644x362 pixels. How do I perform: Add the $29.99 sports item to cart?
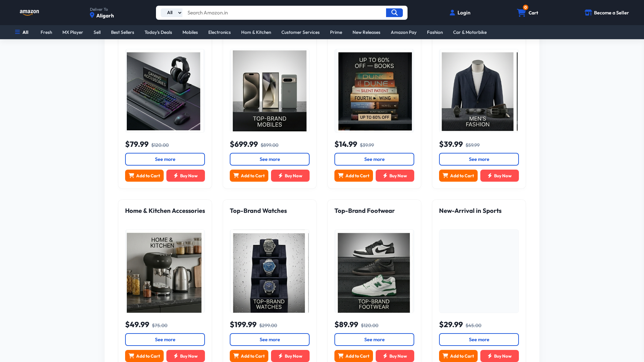click(458, 356)
